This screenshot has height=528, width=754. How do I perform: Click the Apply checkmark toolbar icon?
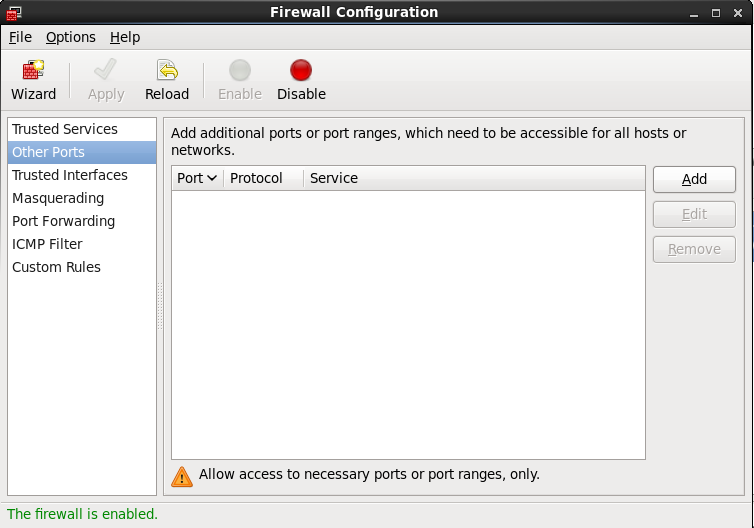106,70
